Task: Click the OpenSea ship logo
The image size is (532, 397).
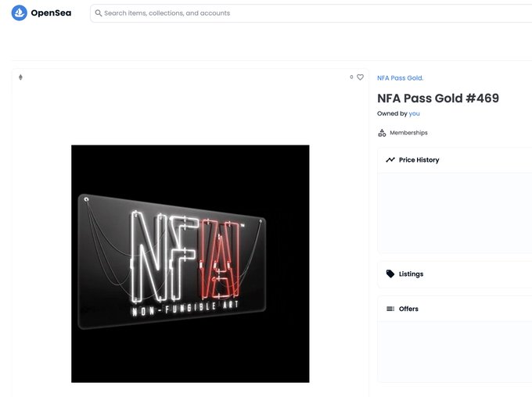Action: tap(20, 13)
